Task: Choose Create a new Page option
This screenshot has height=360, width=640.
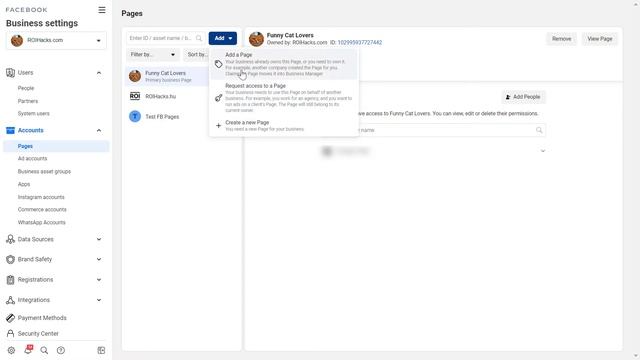Action: (284, 125)
